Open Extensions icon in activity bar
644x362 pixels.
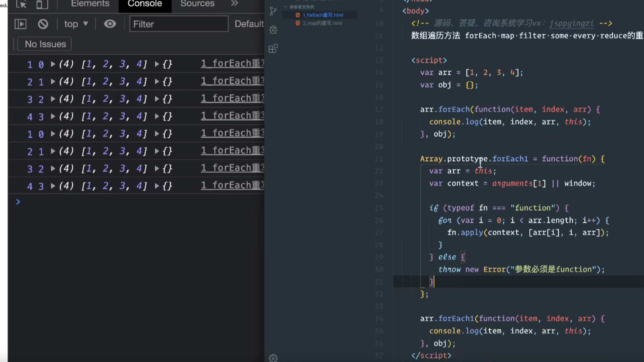click(273, 48)
